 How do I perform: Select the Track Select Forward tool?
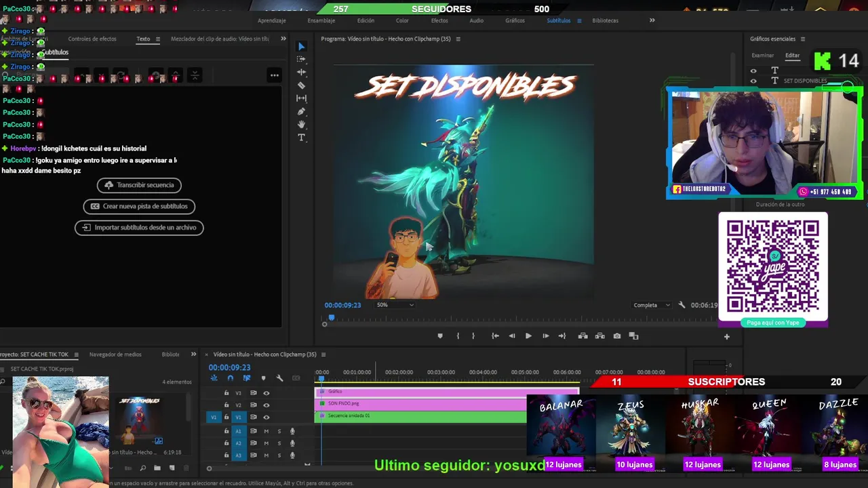tap(302, 59)
